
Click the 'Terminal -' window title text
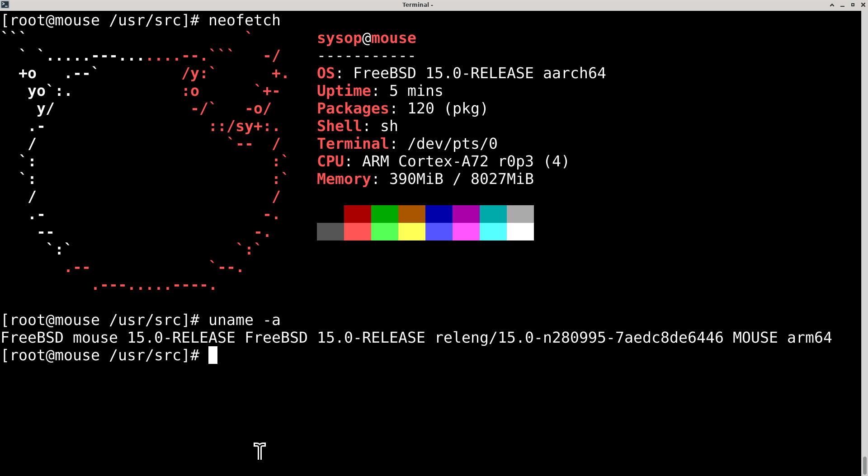[x=417, y=5]
